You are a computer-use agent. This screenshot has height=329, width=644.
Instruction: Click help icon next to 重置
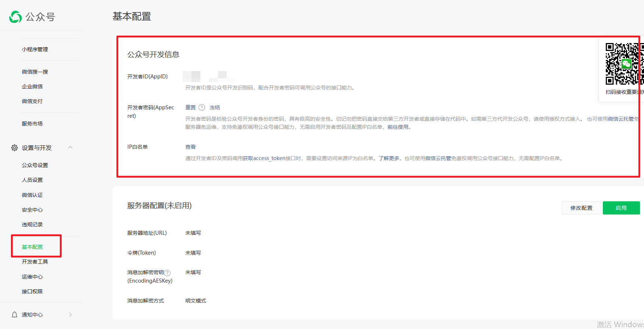(x=202, y=107)
